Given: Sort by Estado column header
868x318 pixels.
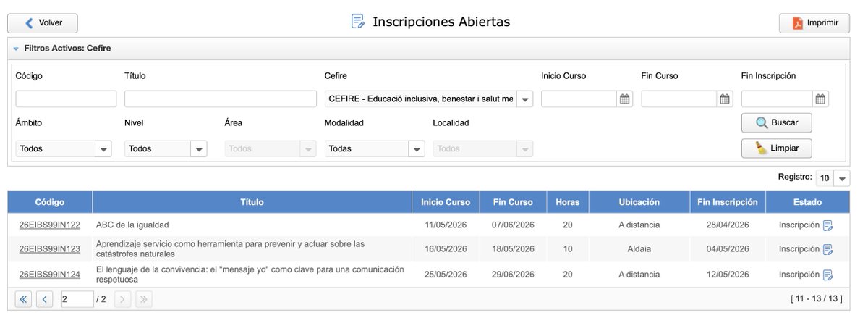Looking at the screenshot, I should (807, 202).
